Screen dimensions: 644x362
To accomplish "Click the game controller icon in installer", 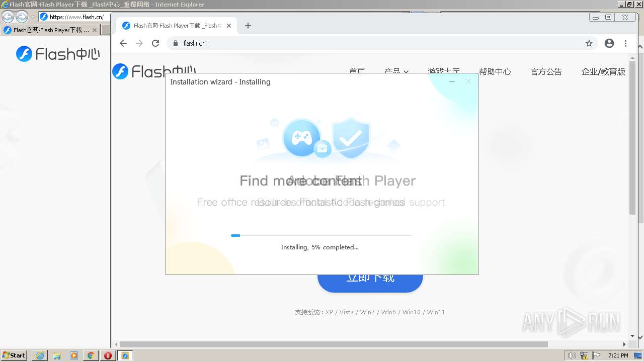I will click(302, 137).
